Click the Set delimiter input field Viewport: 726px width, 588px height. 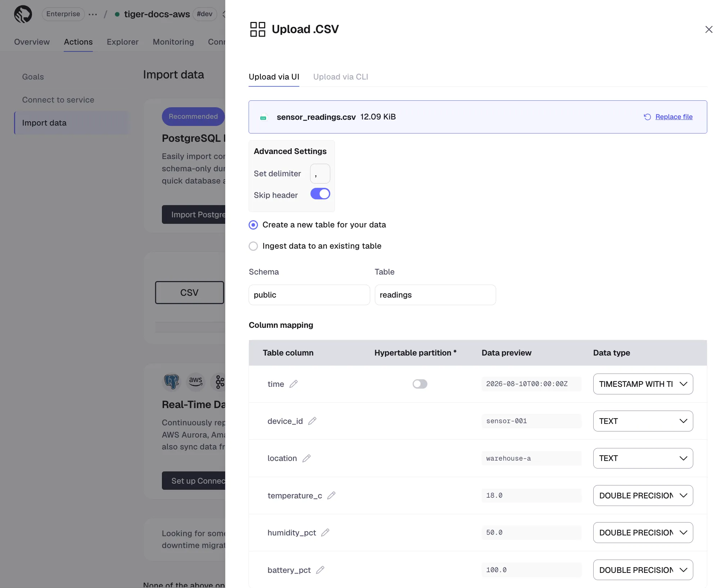pos(320,174)
